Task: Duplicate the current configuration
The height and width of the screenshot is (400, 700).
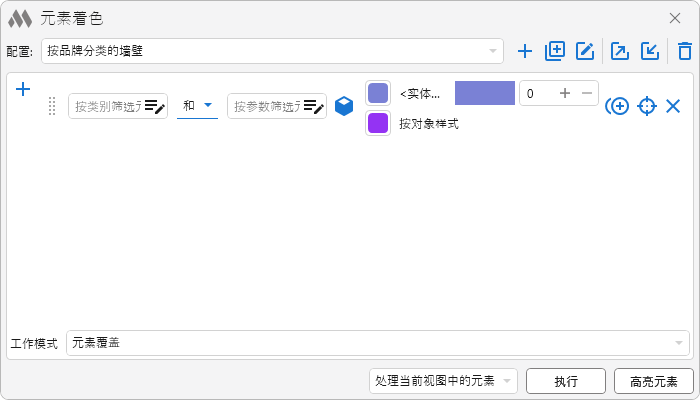Action: pos(555,52)
